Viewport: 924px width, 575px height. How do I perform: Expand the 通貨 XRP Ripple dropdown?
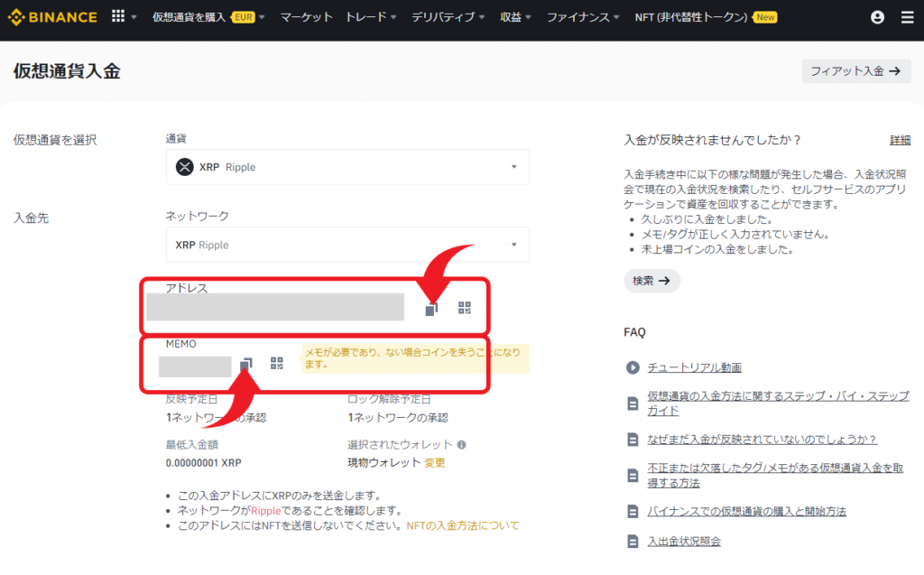(347, 167)
